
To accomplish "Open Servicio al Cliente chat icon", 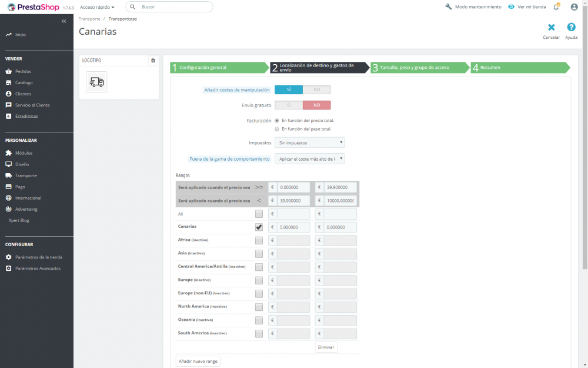I will [8, 105].
